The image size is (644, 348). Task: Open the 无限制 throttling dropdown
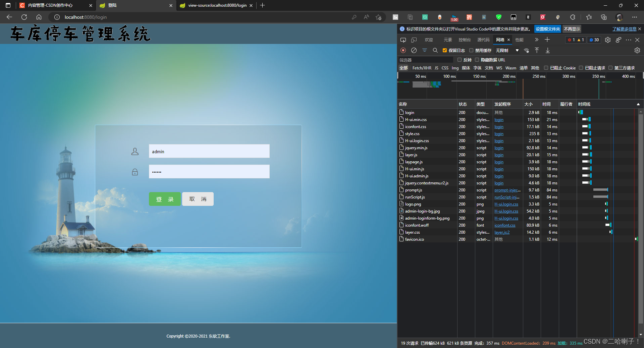[507, 51]
